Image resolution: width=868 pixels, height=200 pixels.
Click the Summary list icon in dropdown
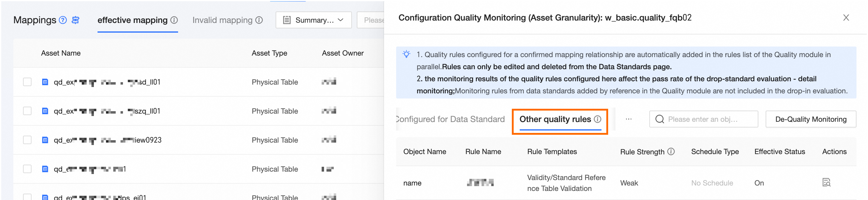[287, 20]
